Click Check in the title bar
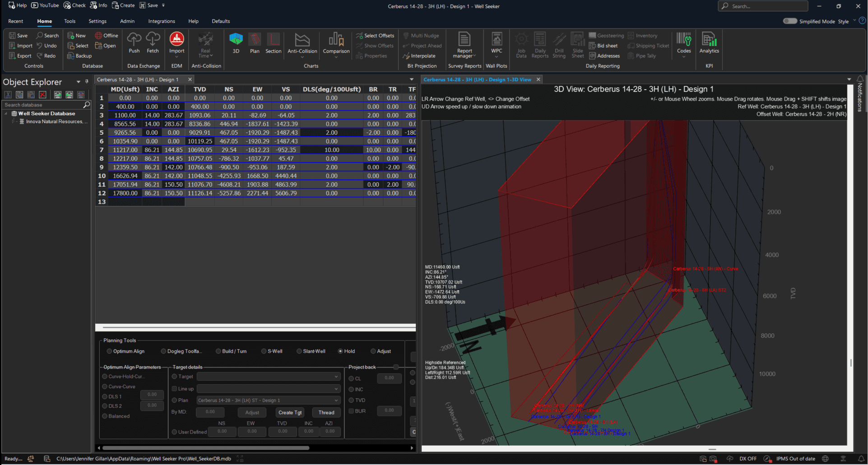The width and height of the screenshot is (868, 465). 74,5
